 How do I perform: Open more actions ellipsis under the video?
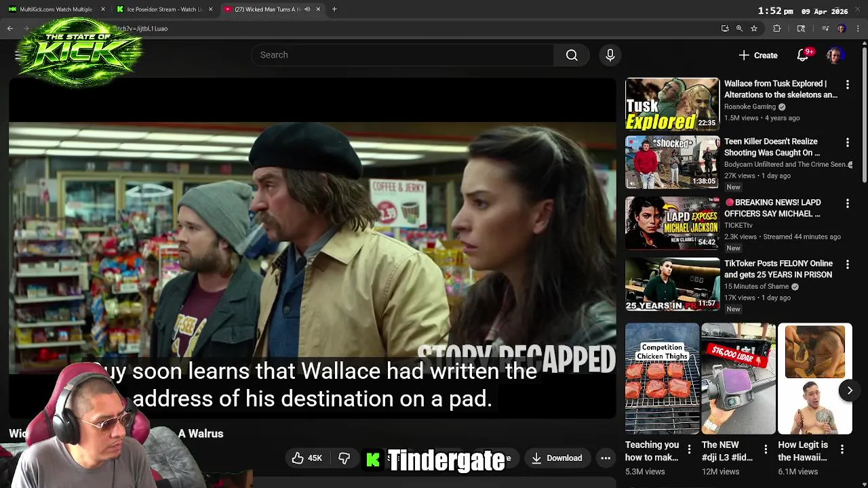tap(606, 458)
